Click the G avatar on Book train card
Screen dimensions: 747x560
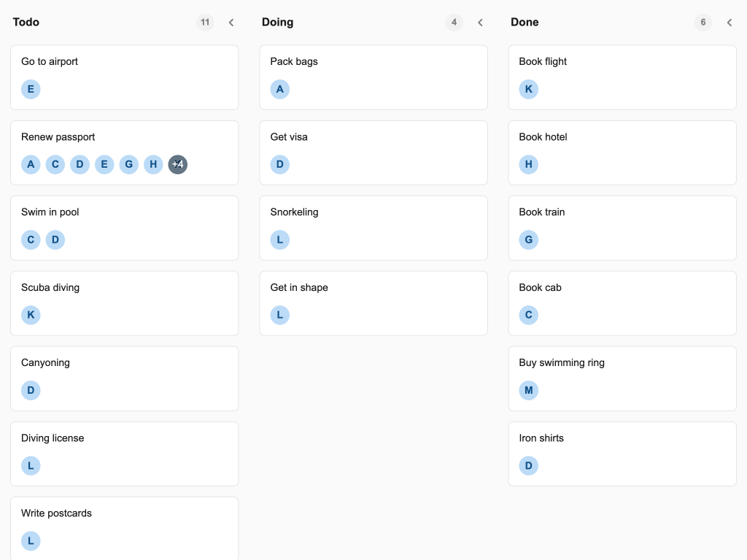pyautogui.click(x=529, y=239)
